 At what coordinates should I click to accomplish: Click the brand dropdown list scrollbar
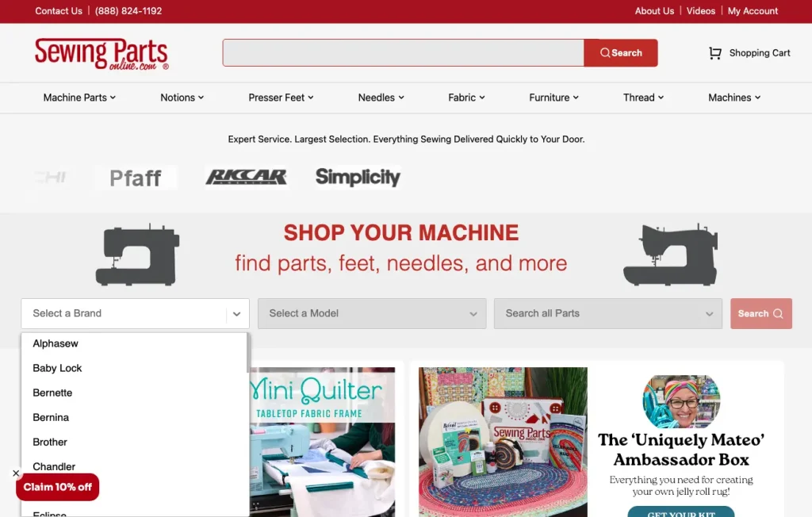click(248, 354)
